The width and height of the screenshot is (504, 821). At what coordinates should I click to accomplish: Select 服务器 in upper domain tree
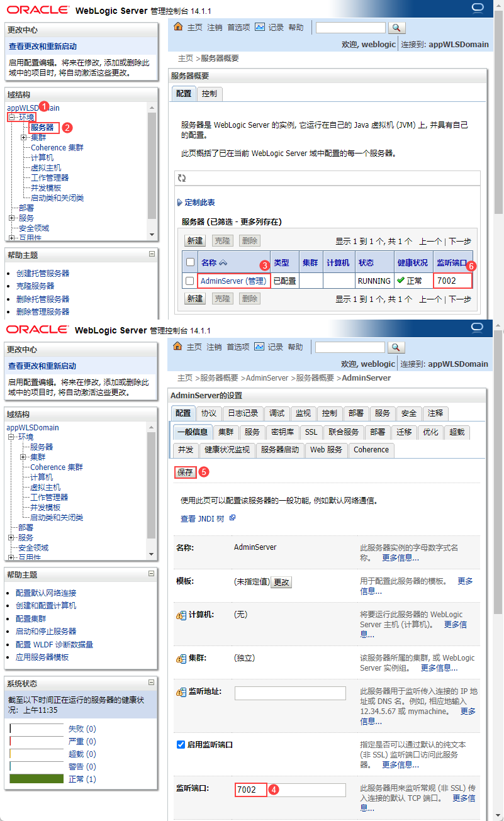click(42, 127)
